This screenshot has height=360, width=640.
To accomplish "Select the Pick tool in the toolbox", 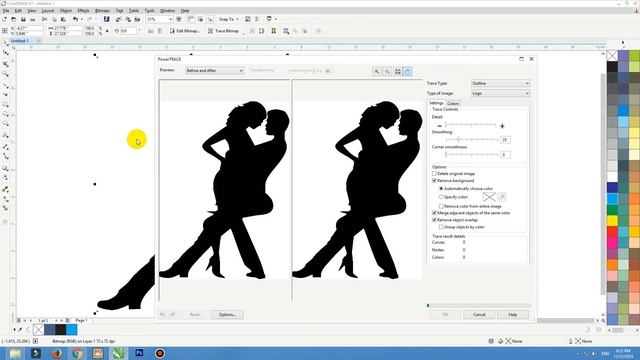I will coord(5,43).
